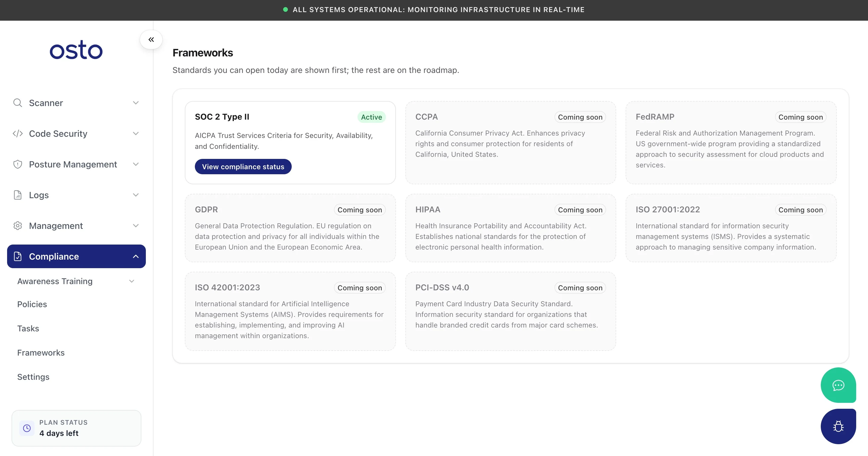The height and width of the screenshot is (456, 868).
Task: Open the bug report button
Action: [838, 426]
